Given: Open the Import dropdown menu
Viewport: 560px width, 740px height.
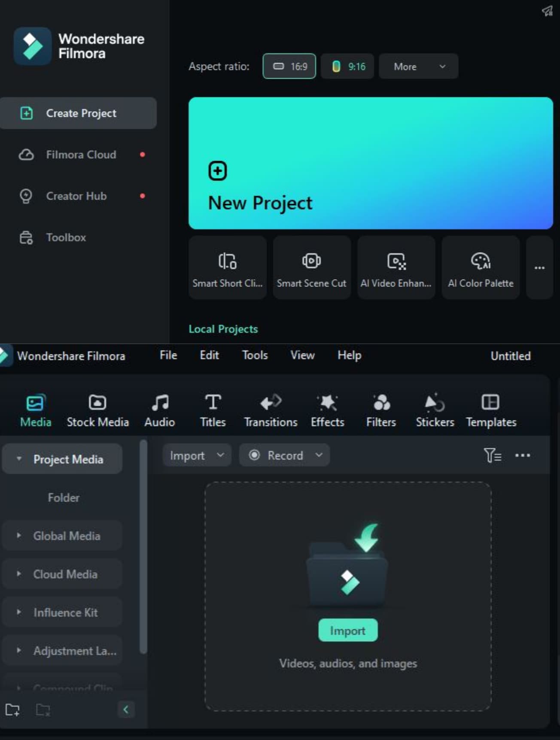Looking at the screenshot, I should (197, 455).
